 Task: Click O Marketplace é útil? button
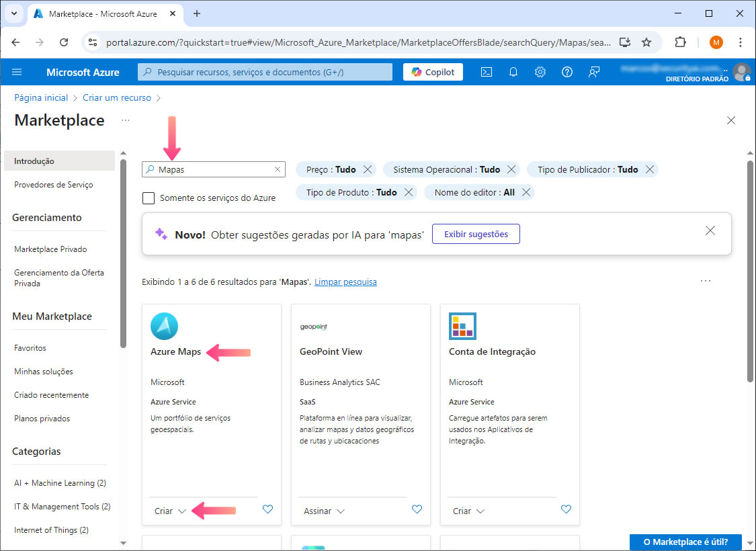tap(685, 542)
